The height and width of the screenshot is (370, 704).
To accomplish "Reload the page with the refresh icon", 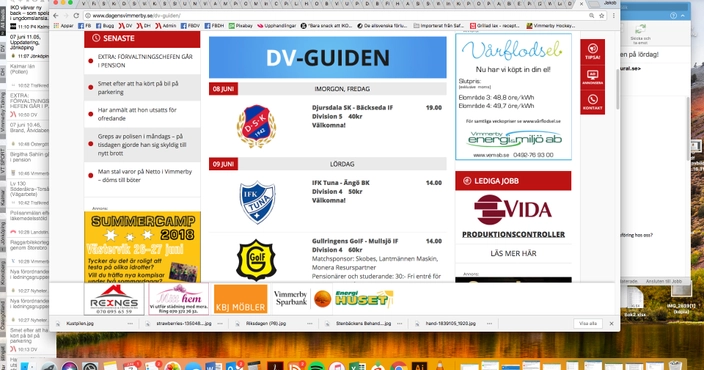I will click(x=76, y=16).
